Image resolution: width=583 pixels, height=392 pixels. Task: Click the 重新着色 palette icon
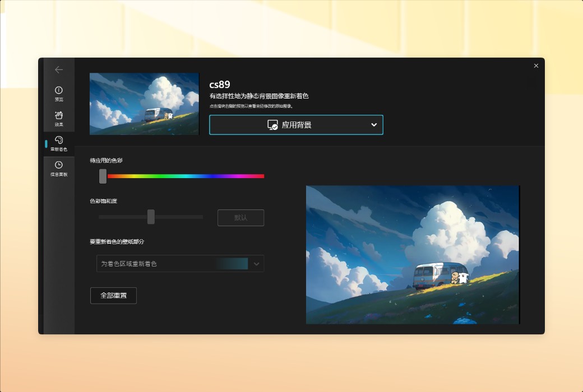pos(59,140)
